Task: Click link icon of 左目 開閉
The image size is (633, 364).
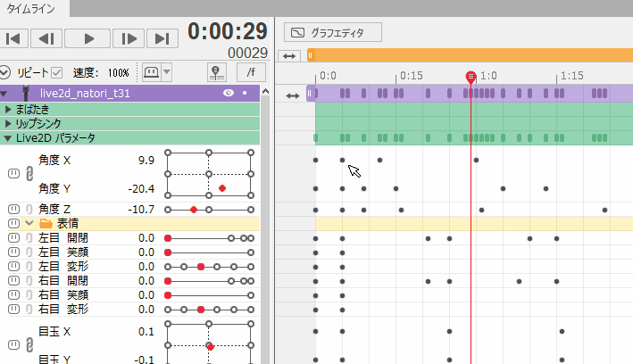Action: point(29,237)
